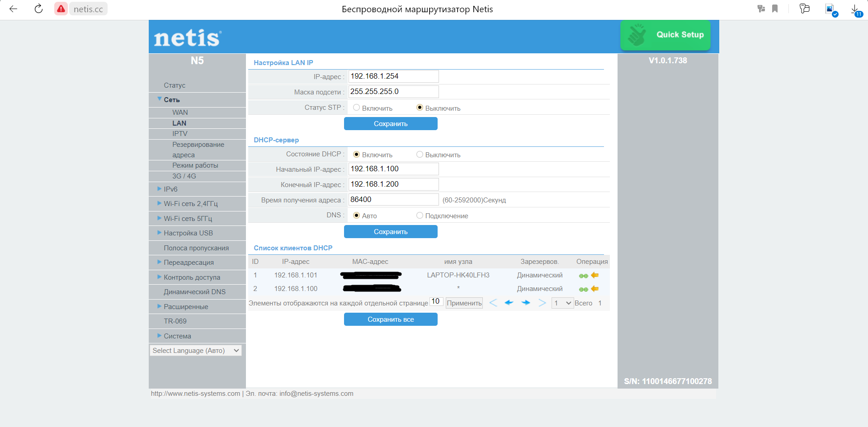Enable STP with the Включить radio

point(356,108)
